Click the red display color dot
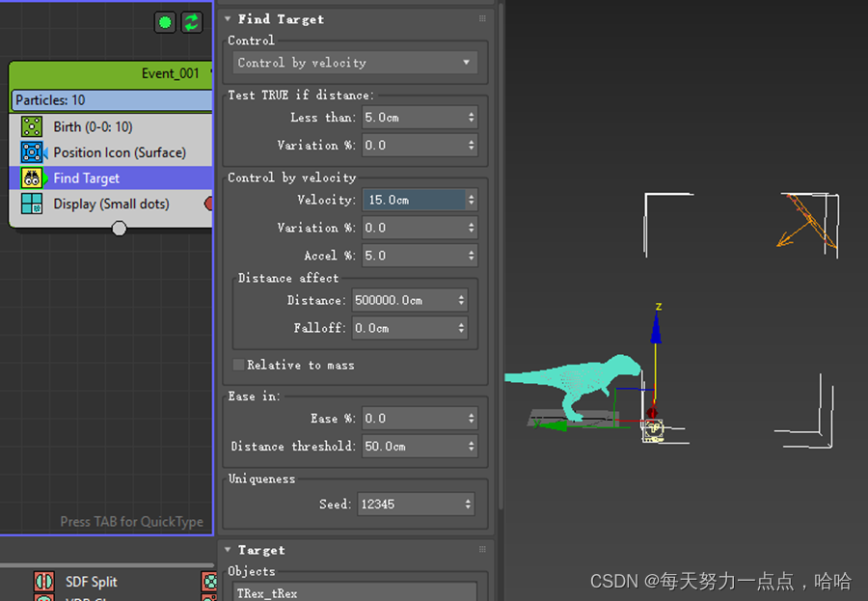 (x=208, y=204)
